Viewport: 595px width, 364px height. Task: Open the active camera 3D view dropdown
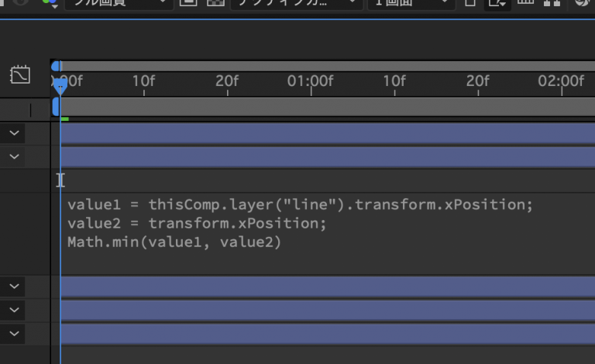coord(297,3)
